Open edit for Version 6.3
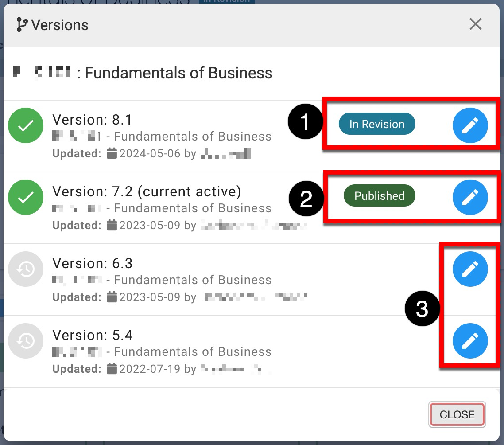This screenshot has width=504, height=445. click(470, 269)
